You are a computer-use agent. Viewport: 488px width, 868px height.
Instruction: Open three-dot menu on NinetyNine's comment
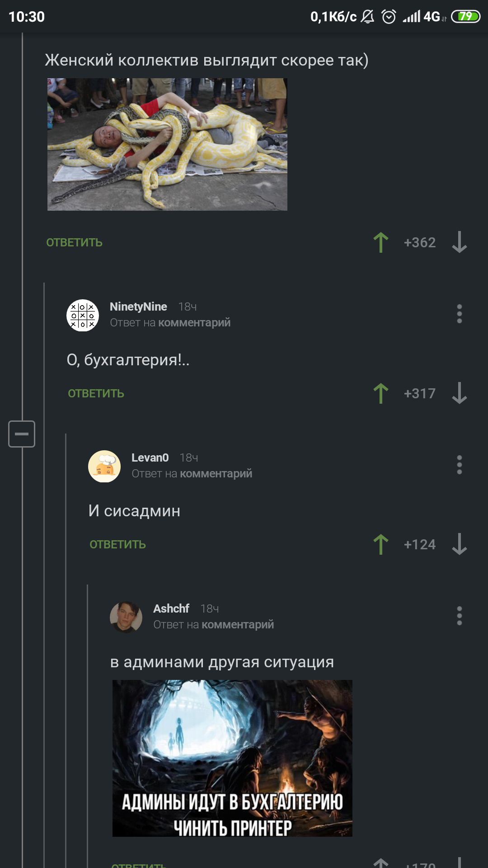click(x=460, y=314)
